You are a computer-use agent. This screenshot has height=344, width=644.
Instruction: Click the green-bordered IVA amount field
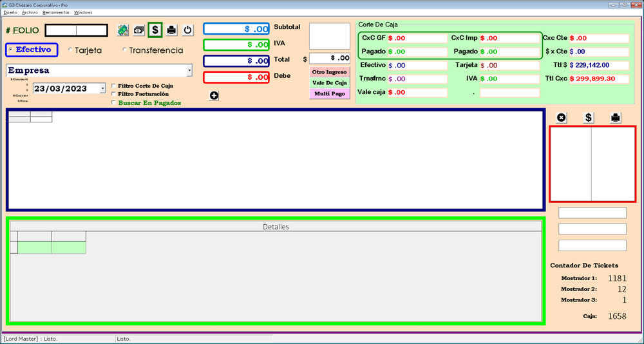pyautogui.click(x=236, y=45)
